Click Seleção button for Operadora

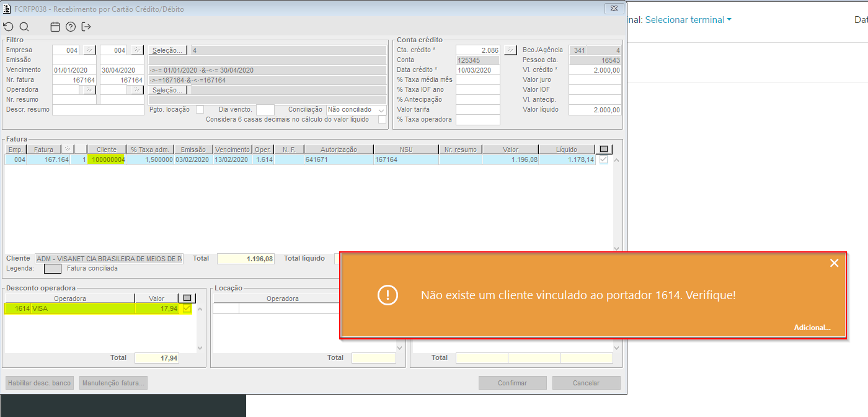point(167,90)
